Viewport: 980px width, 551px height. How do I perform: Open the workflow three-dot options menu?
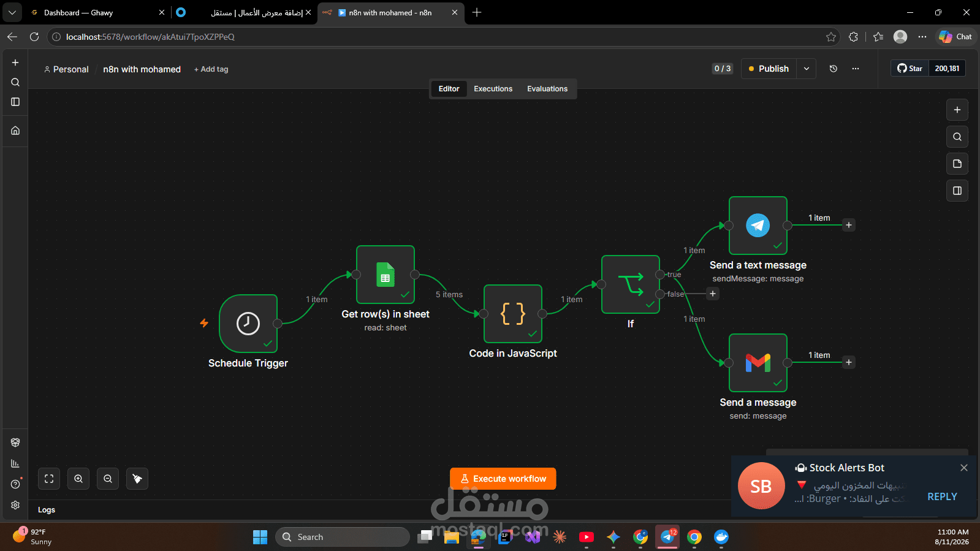[856, 69]
